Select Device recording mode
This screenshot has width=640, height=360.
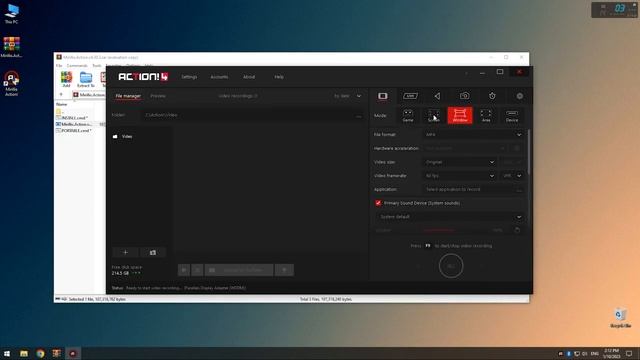point(512,116)
